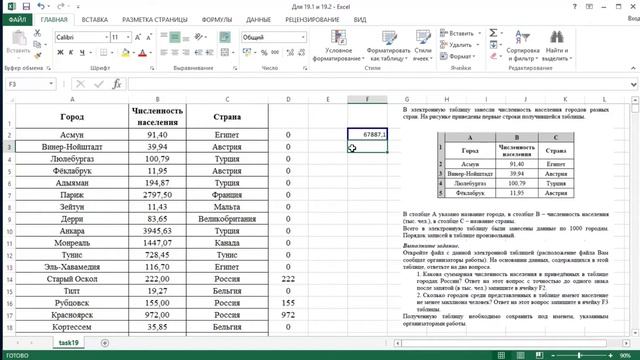Open Сортировка и фильтр menu

click(523, 46)
